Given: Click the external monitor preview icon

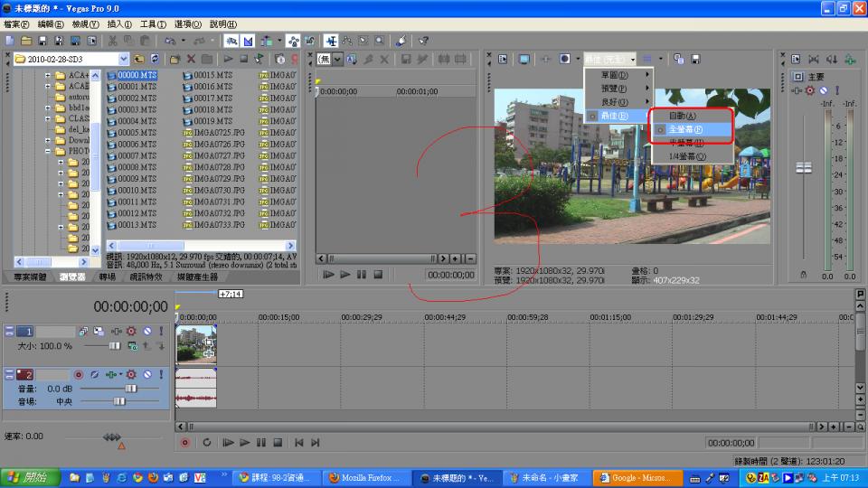Looking at the screenshot, I should (x=524, y=59).
